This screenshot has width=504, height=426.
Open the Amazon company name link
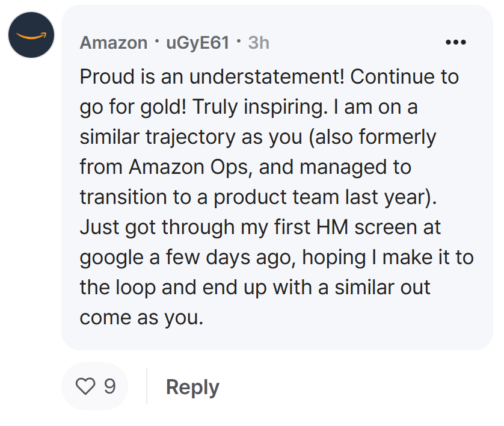(114, 43)
